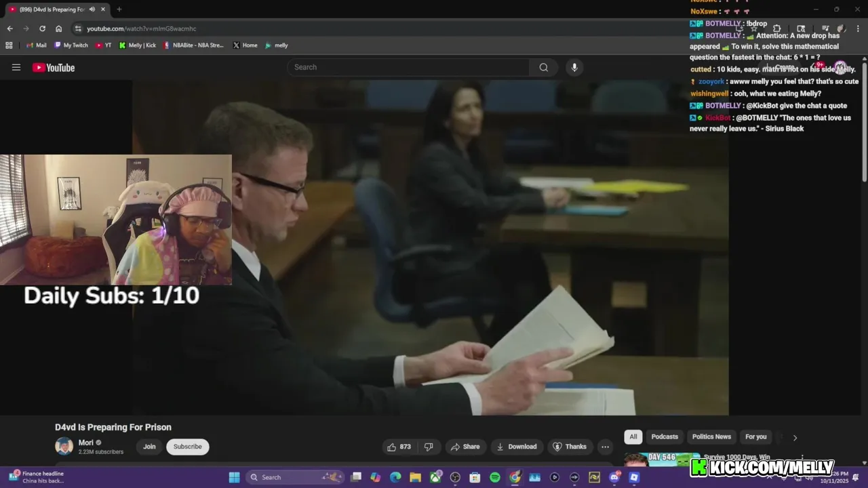Open Microsoft Edge from the taskbar
Screen dimensions: 868x488
pyautogui.click(x=395, y=477)
